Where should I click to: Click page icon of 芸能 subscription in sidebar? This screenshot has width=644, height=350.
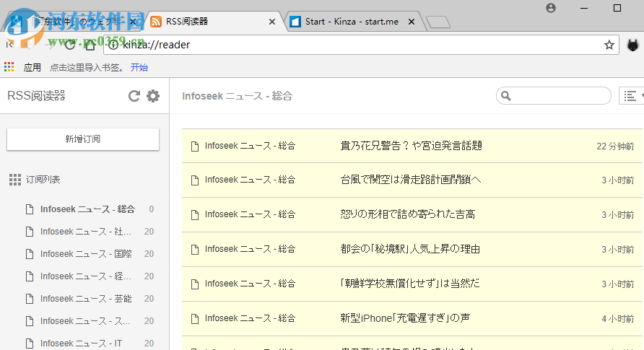[x=30, y=299]
